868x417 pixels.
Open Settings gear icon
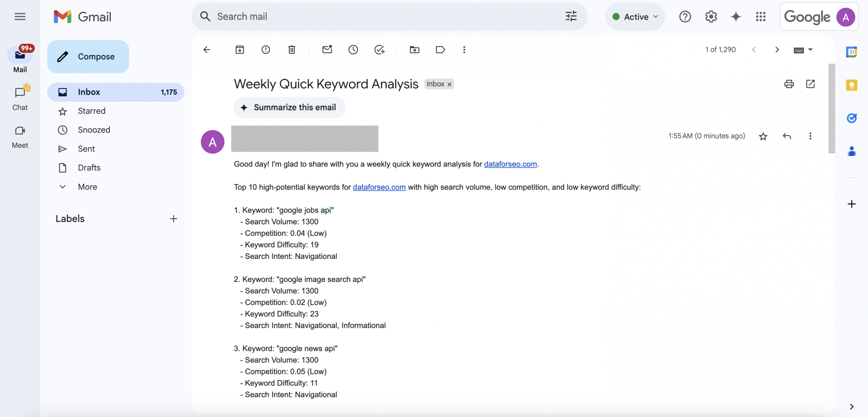tap(711, 17)
